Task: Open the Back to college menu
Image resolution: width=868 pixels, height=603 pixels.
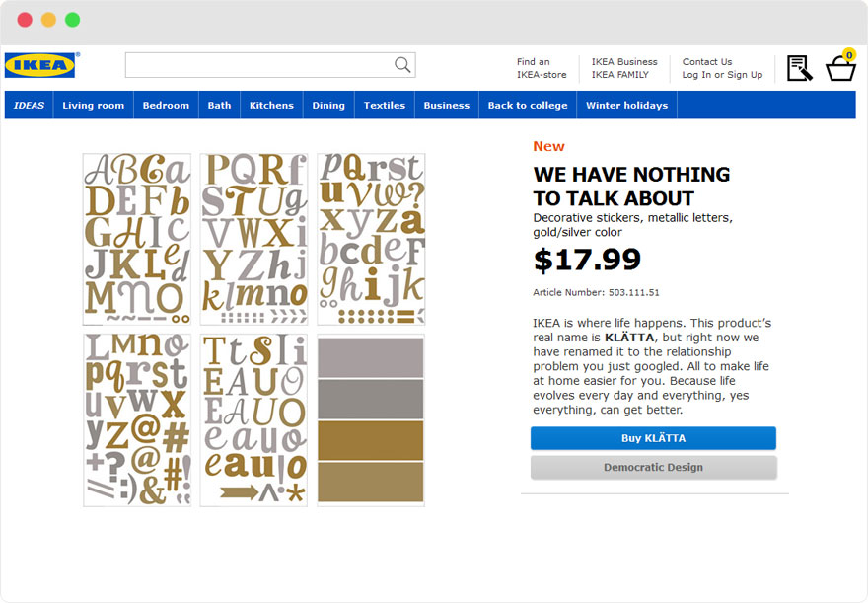Action: (528, 106)
